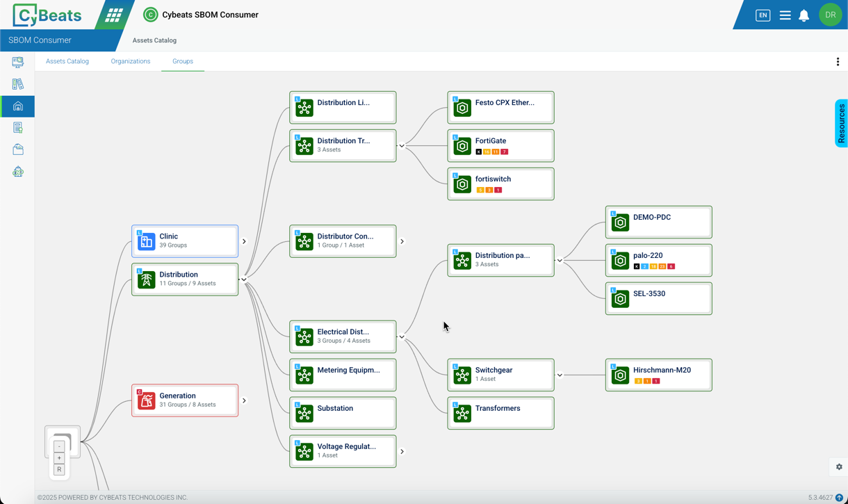Expand the Generation group node
Image resolution: width=848 pixels, height=504 pixels.
tap(244, 400)
